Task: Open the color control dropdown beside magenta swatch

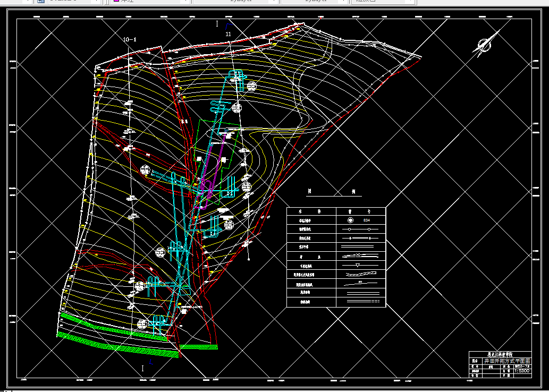Action: pos(184,2)
